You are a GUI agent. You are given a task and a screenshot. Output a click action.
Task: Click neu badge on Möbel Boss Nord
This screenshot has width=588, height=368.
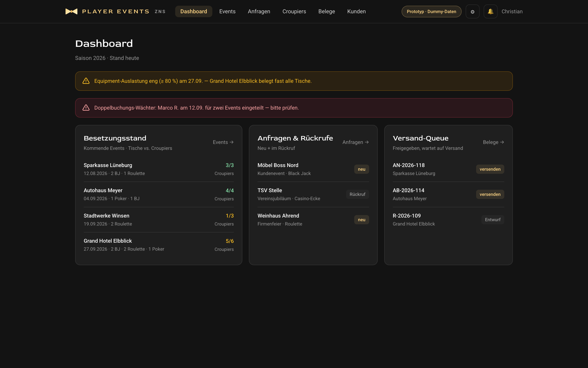coord(361,169)
